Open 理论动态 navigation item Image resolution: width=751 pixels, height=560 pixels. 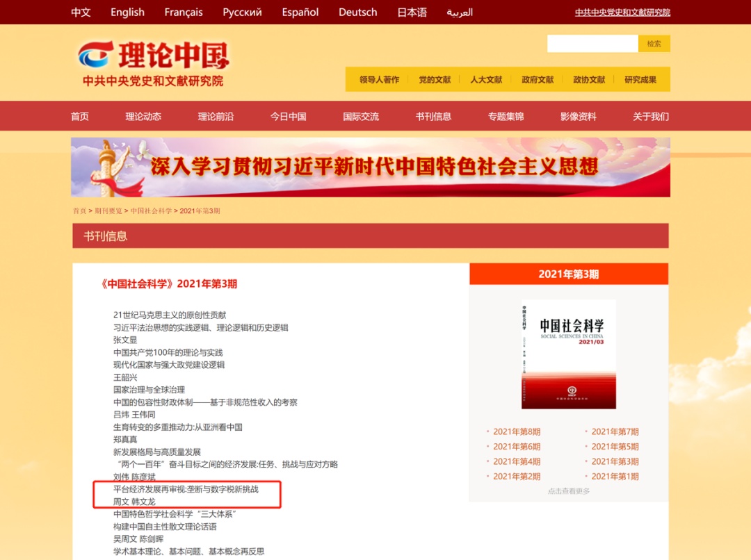pos(143,116)
